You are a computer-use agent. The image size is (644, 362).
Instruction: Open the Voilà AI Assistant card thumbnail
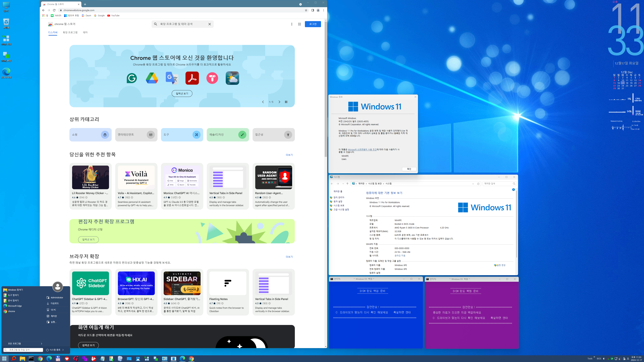tap(136, 177)
